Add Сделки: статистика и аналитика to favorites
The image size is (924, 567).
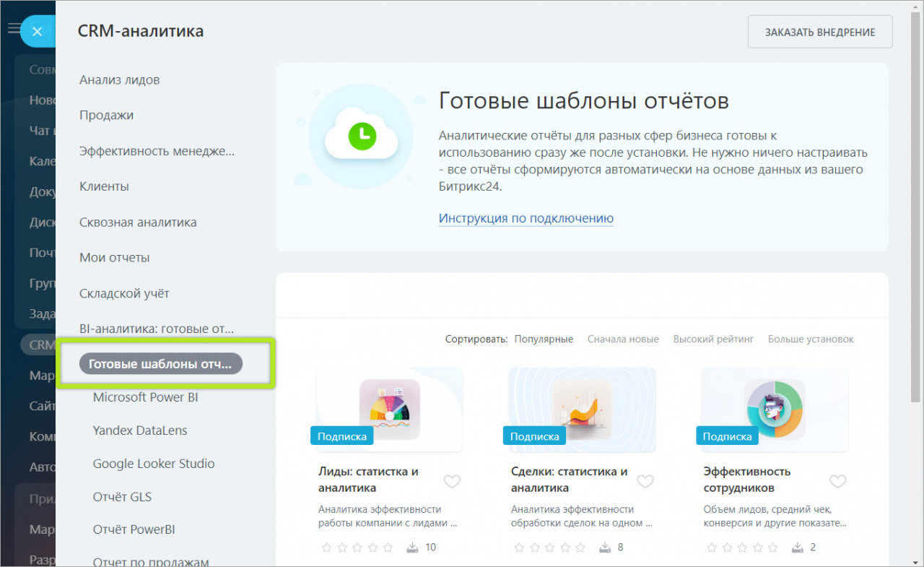[645, 481]
